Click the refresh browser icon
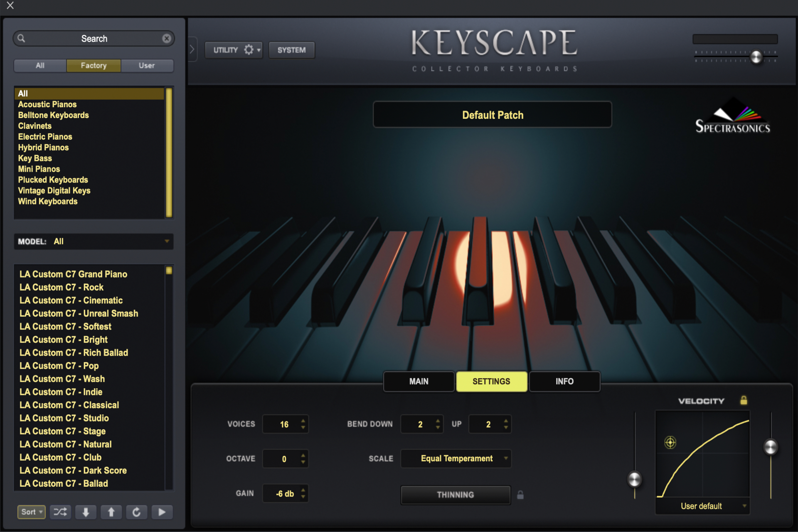The image size is (798, 532). pyautogui.click(x=136, y=512)
